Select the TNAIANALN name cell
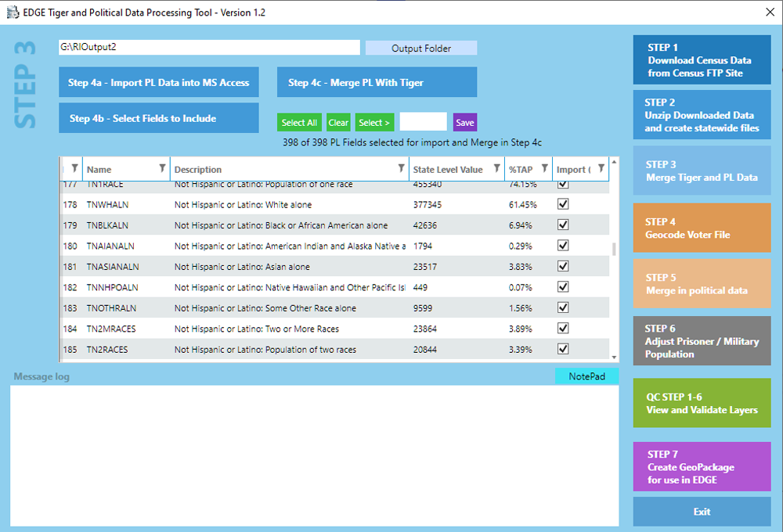The width and height of the screenshot is (783, 532). coord(110,246)
